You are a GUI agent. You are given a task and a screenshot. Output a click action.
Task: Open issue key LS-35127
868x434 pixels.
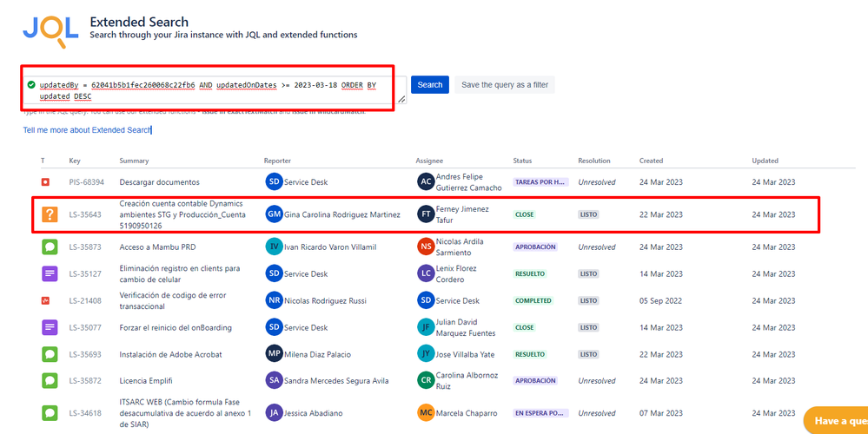click(85, 273)
